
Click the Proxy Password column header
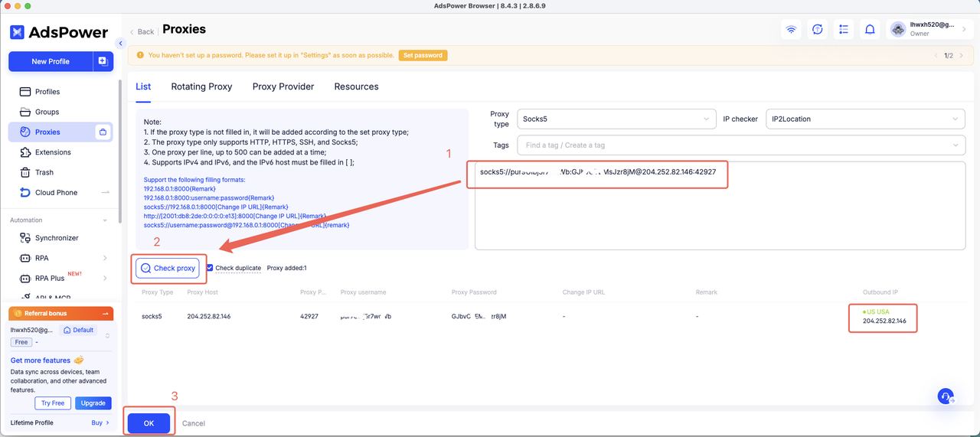coord(474,292)
